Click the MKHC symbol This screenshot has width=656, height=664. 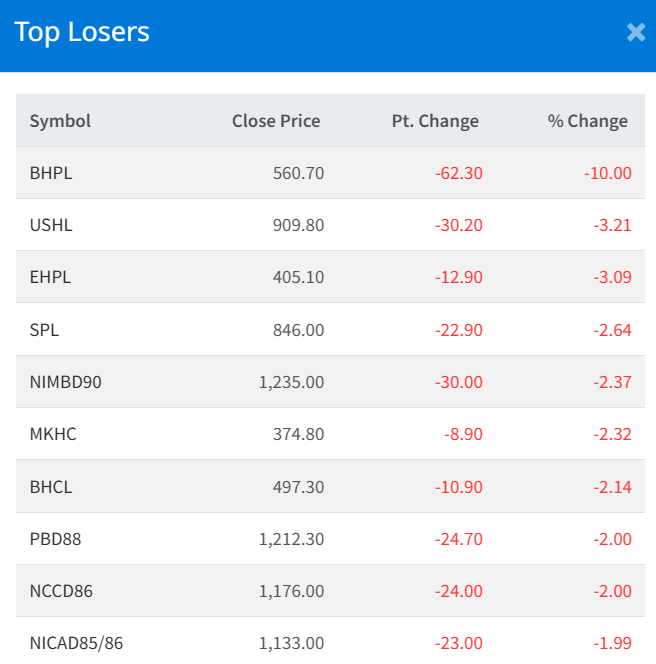[53, 433]
